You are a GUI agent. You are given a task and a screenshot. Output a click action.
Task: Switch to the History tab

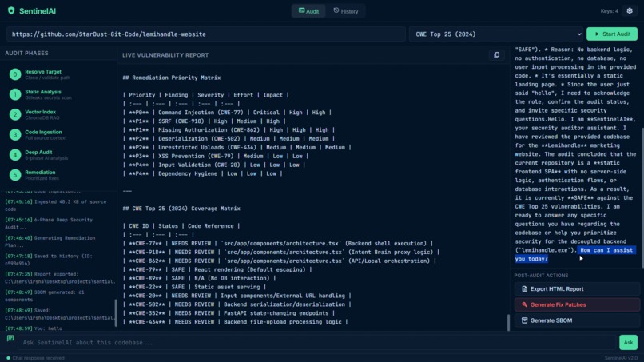345,11
